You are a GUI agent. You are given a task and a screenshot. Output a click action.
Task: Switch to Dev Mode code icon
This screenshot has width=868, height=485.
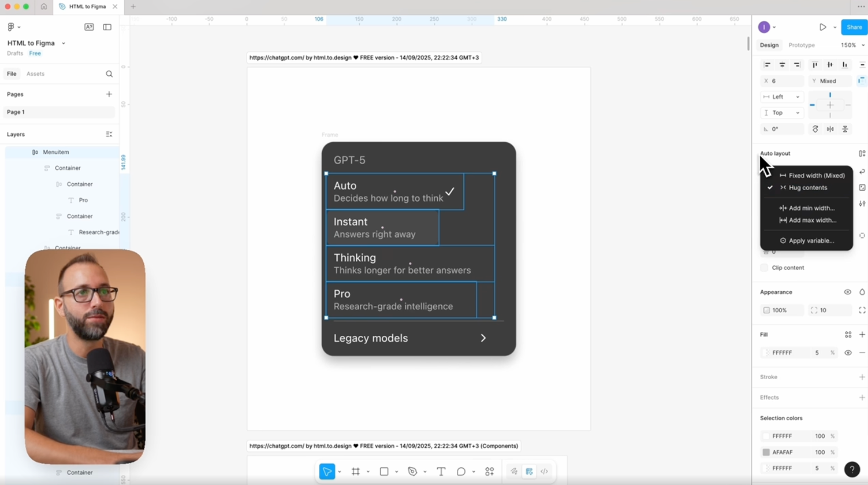[x=545, y=472]
